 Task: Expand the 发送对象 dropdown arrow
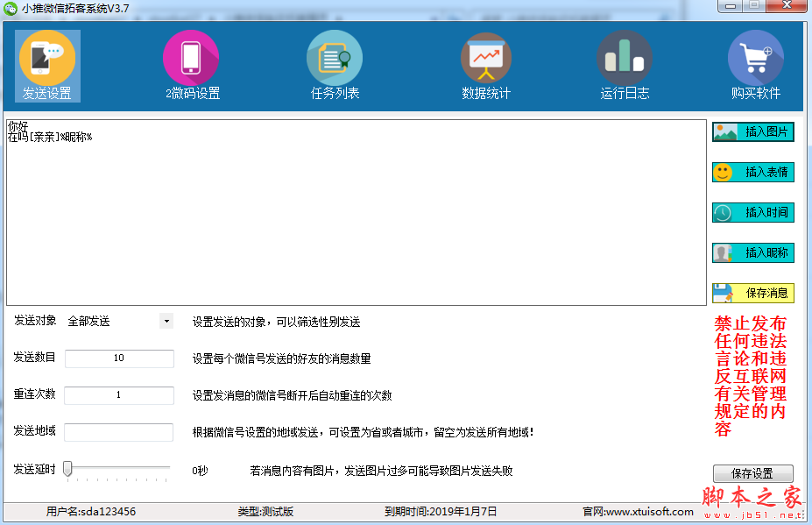[166, 322]
